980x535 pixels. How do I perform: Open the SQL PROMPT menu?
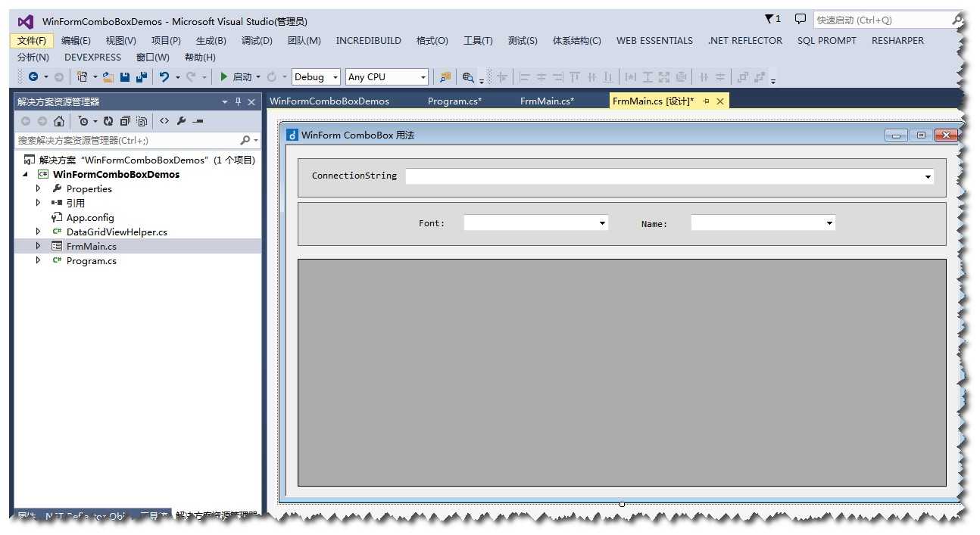(826, 41)
